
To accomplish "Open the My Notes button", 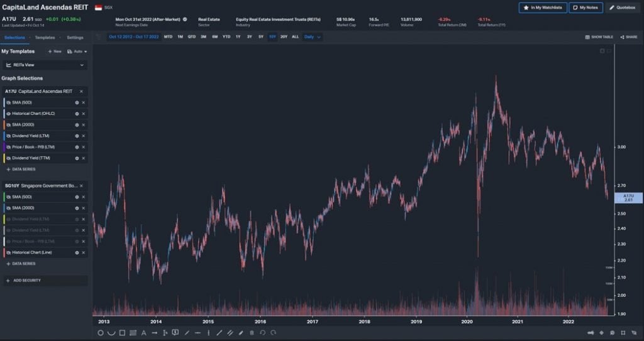I will 586,8.
